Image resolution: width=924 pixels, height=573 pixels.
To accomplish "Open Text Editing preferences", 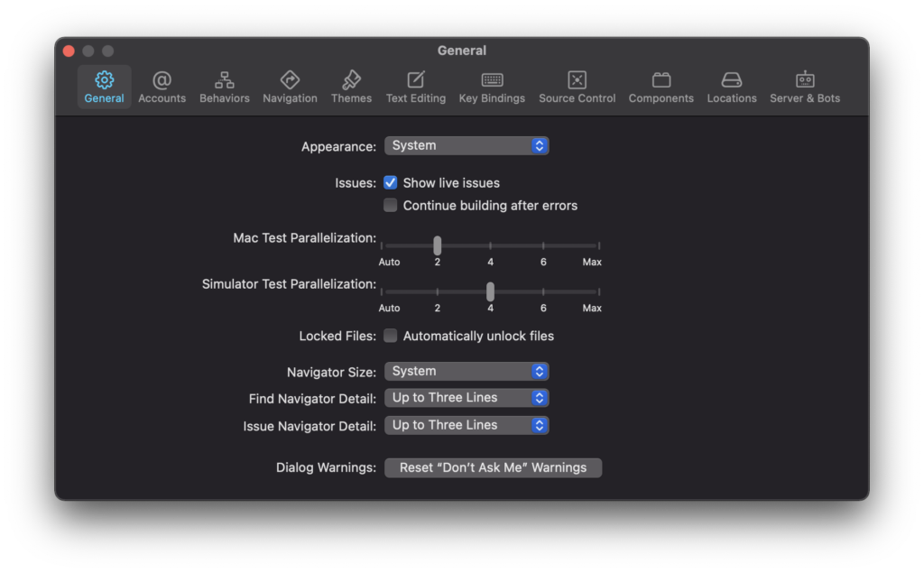I will [416, 88].
